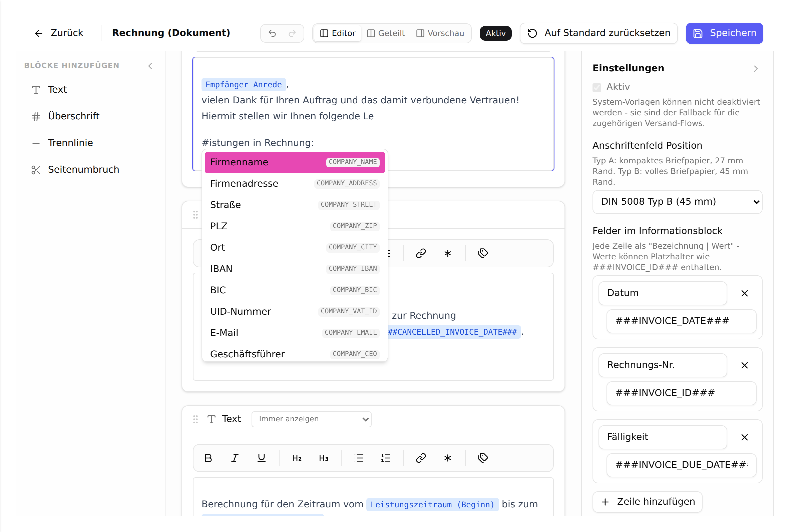790x532 pixels.
Task: Click the Datum label input field
Action: [662, 293]
